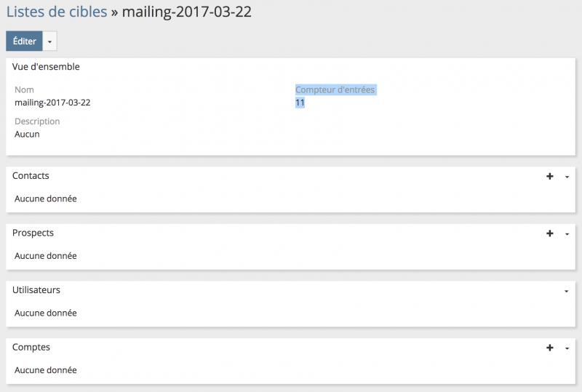Select the Utilisateurs panel title
The image size is (582, 392).
[x=36, y=289]
